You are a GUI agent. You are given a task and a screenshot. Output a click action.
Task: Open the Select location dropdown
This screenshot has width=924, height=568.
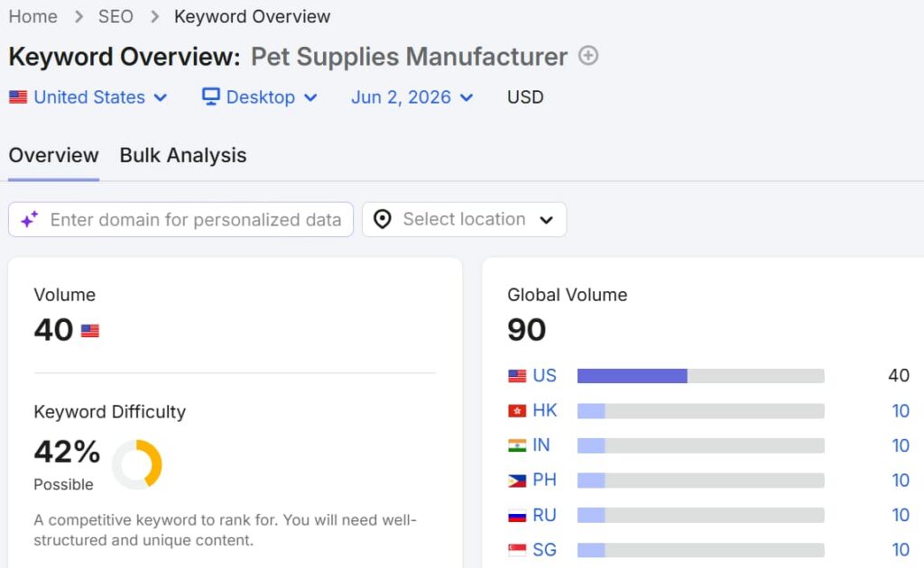(465, 220)
